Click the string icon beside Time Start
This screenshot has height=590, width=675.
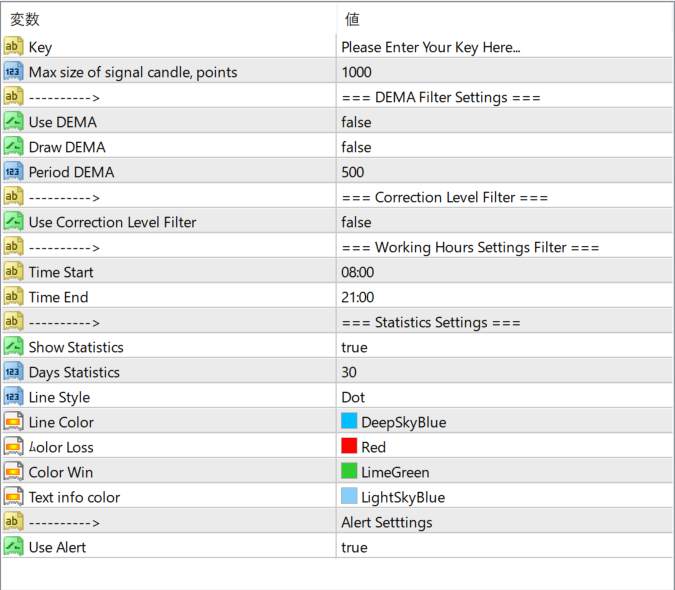tap(13, 272)
